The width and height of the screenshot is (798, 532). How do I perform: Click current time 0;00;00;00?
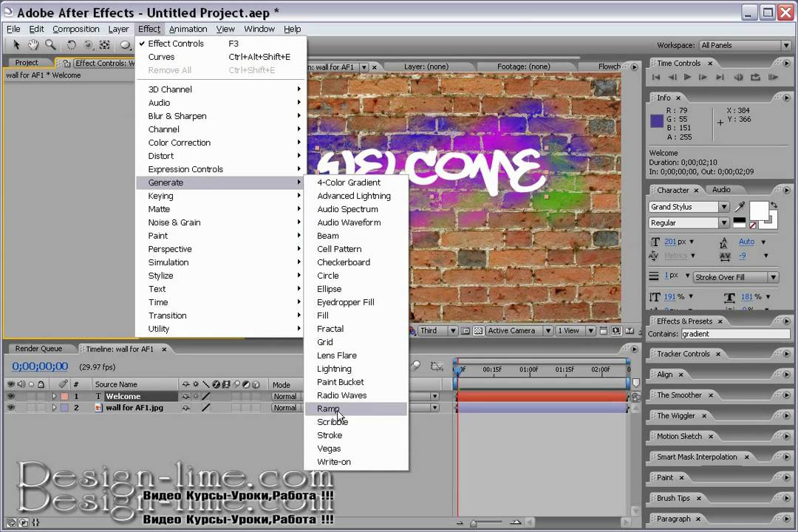(40, 366)
